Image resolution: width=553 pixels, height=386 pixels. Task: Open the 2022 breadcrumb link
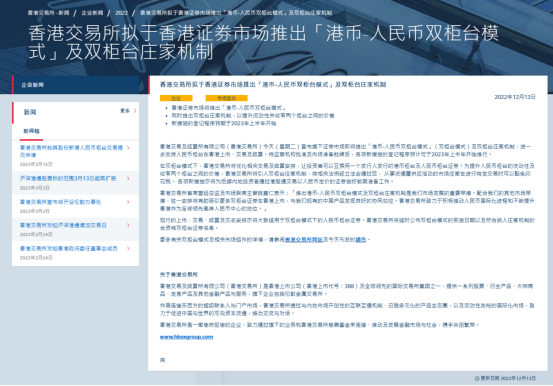(121, 13)
